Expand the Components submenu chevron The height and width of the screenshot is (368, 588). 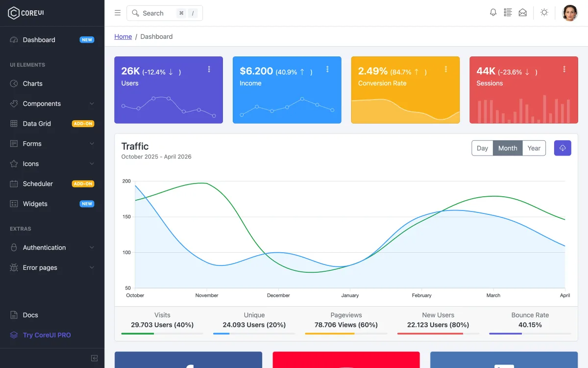(92, 104)
